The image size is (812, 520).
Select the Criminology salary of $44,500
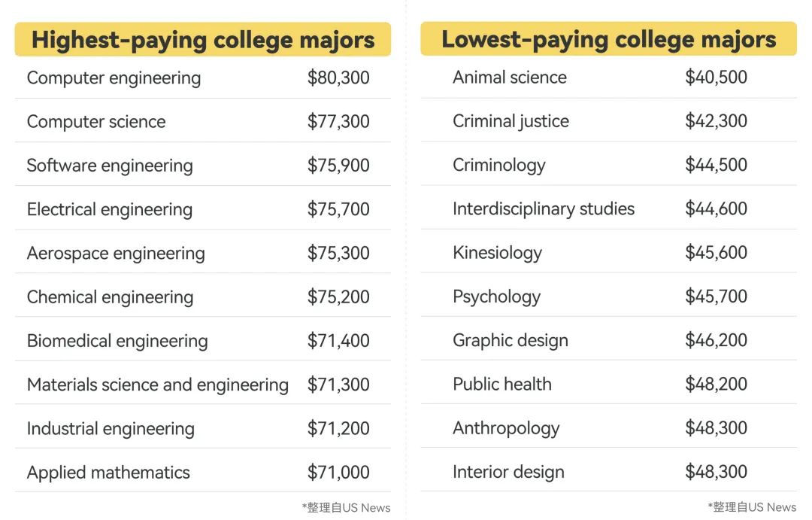[716, 165]
